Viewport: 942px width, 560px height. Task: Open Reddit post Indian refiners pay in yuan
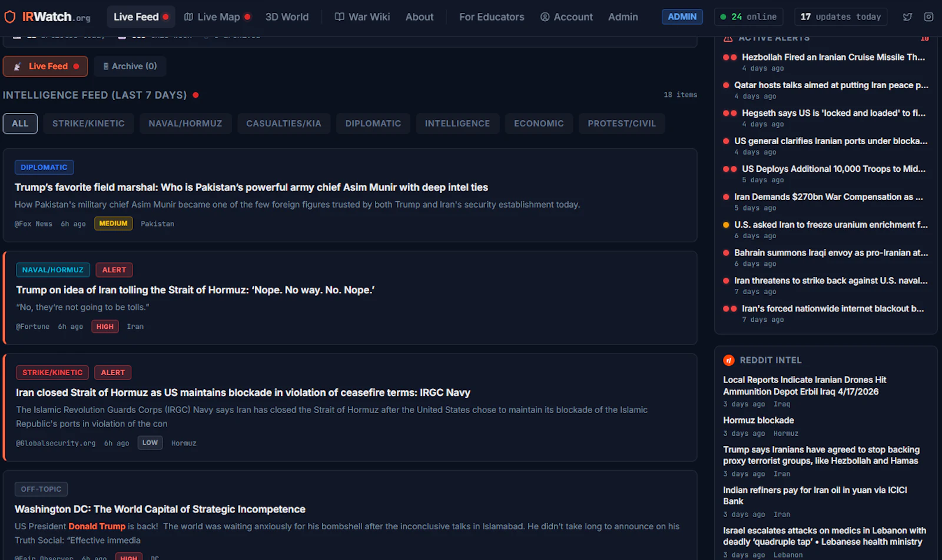tap(815, 495)
